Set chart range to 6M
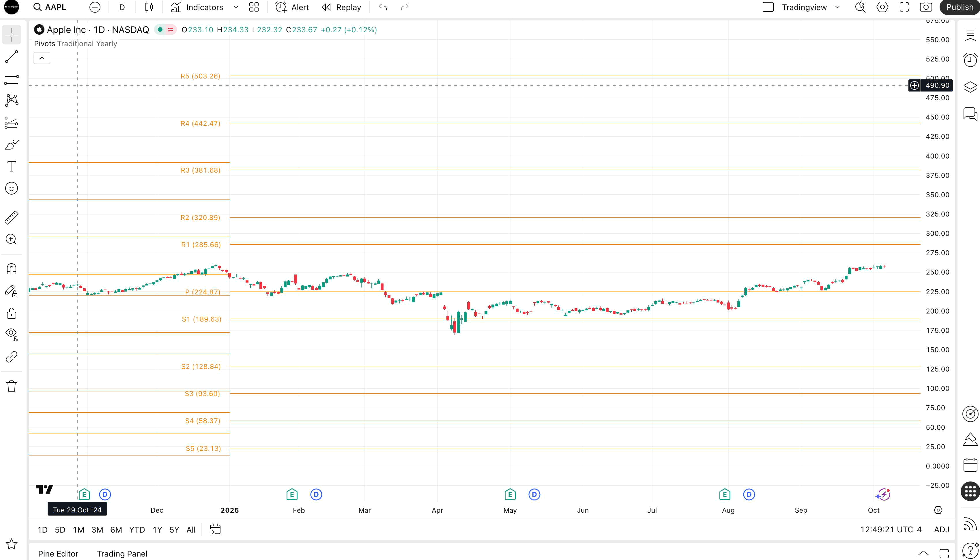Image resolution: width=980 pixels, height=560 pixels. pyautogui.click(x=116, y=530)
